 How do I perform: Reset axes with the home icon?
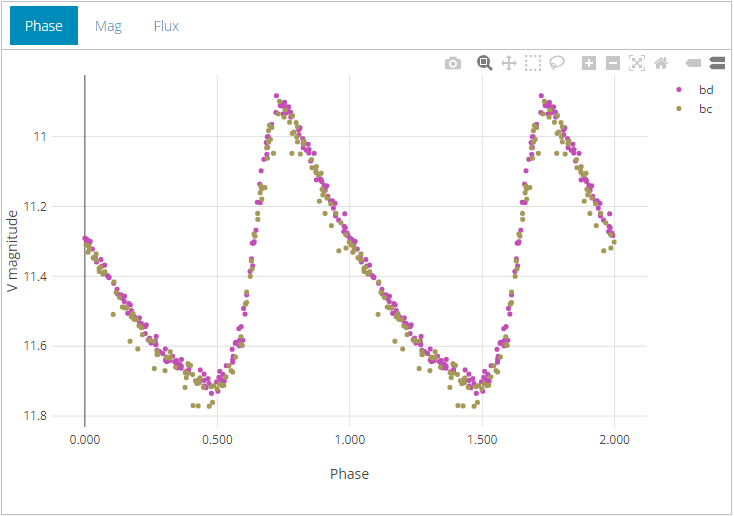[x=661, y=63]
